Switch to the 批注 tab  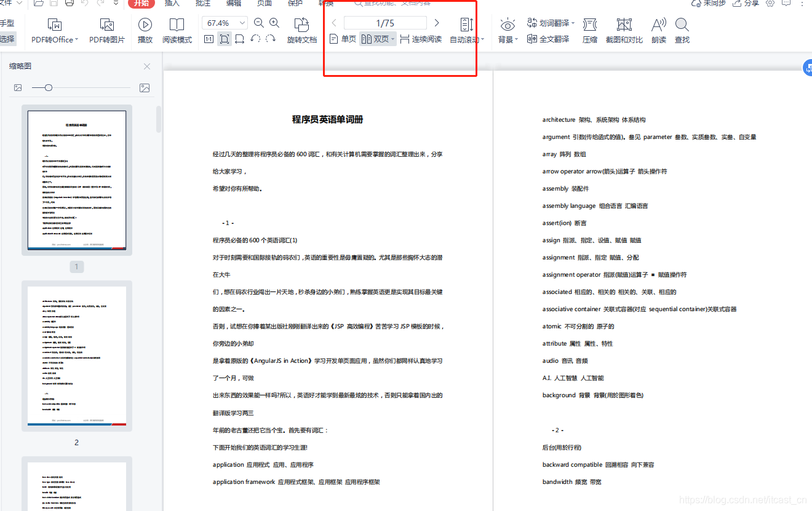click(203, 3)
